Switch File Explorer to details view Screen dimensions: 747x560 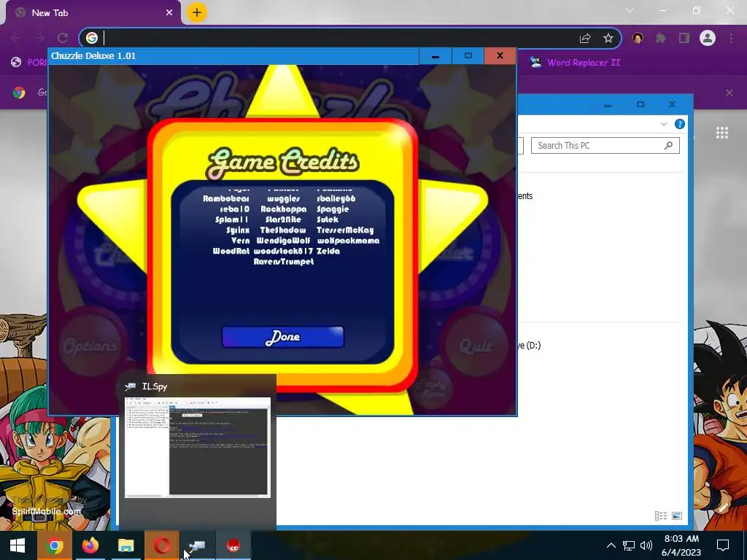point(661,516)
